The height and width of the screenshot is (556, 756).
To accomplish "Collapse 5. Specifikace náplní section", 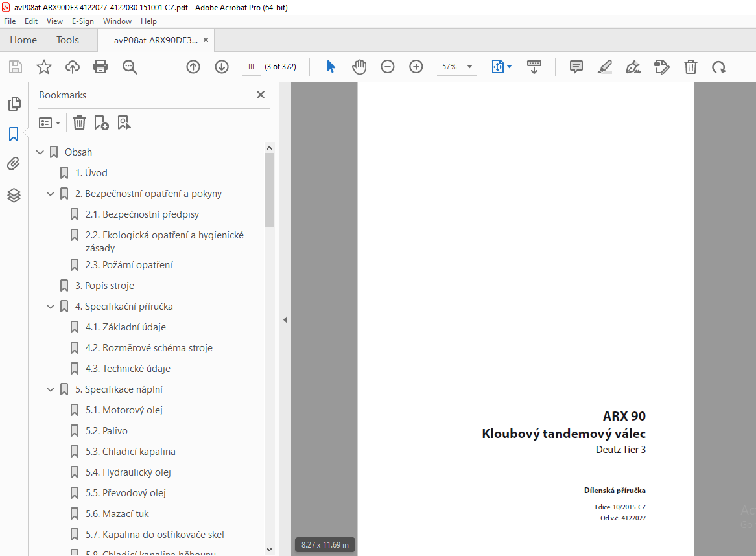I will [x=50, y=389].
